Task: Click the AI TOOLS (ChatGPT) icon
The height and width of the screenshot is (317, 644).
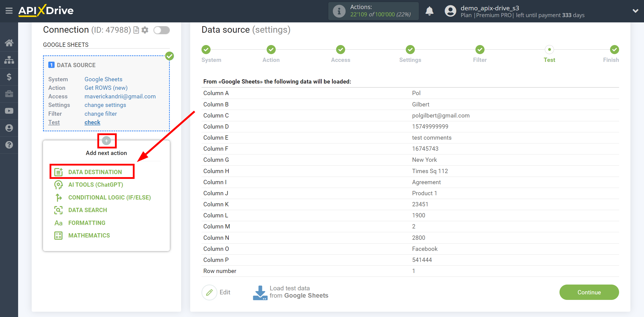Action: click(x=58, y=185)
